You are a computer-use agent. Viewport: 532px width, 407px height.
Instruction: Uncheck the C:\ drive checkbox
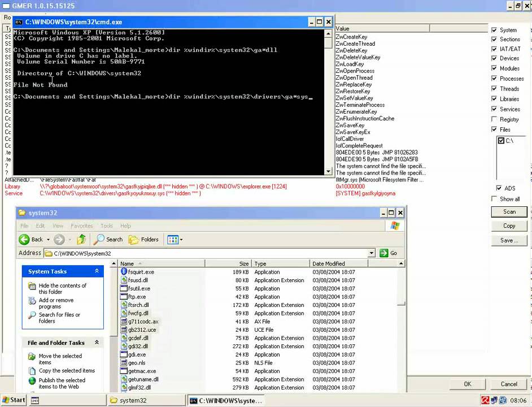tap(501, 141)
